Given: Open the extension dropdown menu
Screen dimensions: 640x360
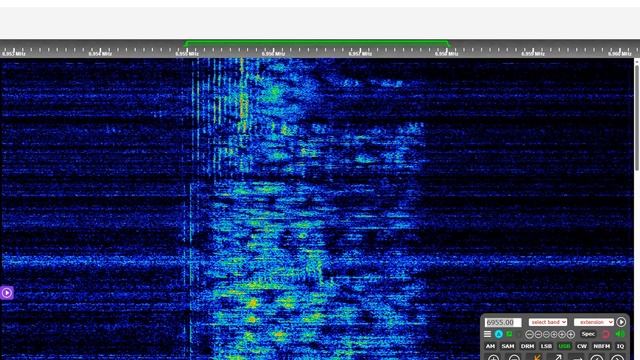Looking at the screenshot, I should [x=594, y=322].
